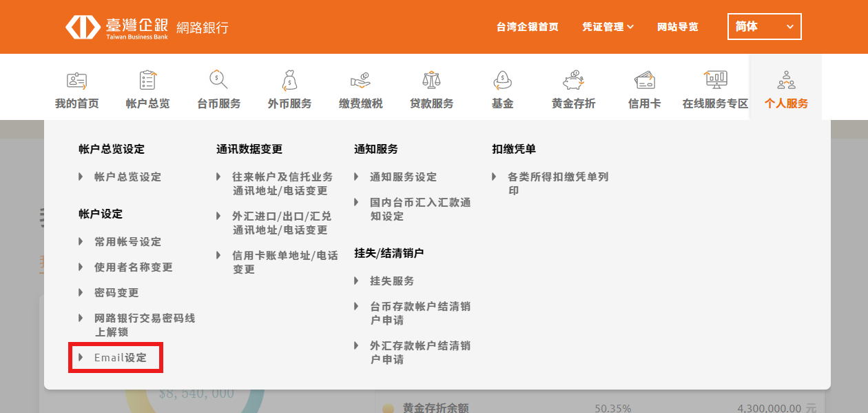Viewport: 868px width, 413px height.
Task: Click the 台湾企银首页 link
Action: coord(527,27)
